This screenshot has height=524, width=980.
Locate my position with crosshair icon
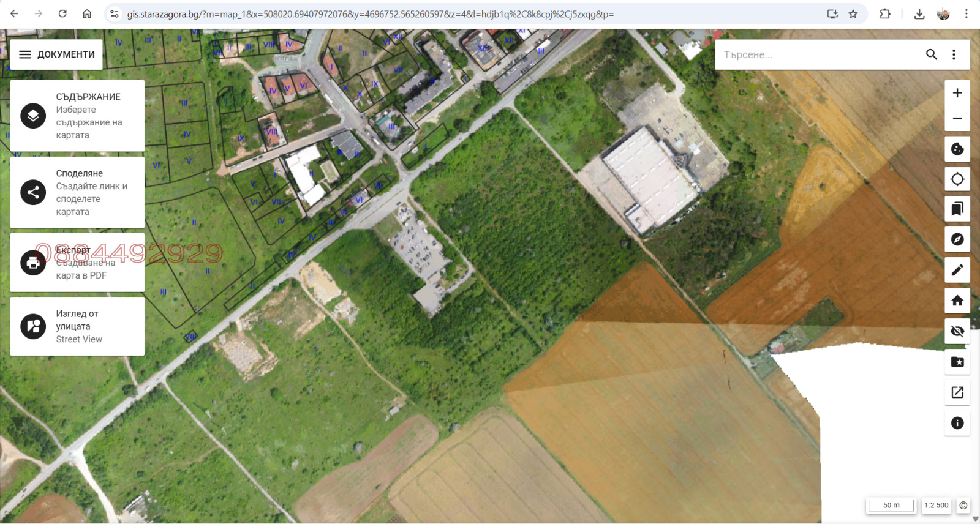[957, 179]
